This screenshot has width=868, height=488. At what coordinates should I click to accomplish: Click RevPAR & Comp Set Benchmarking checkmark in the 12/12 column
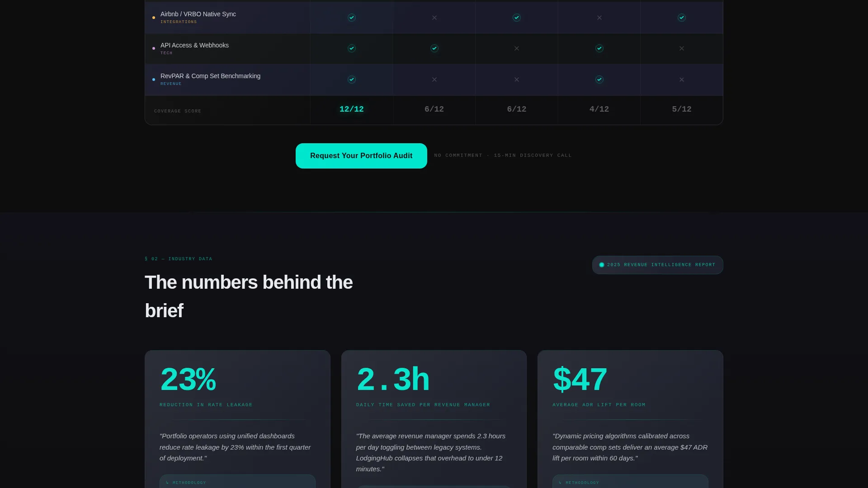tap(352, 80)
